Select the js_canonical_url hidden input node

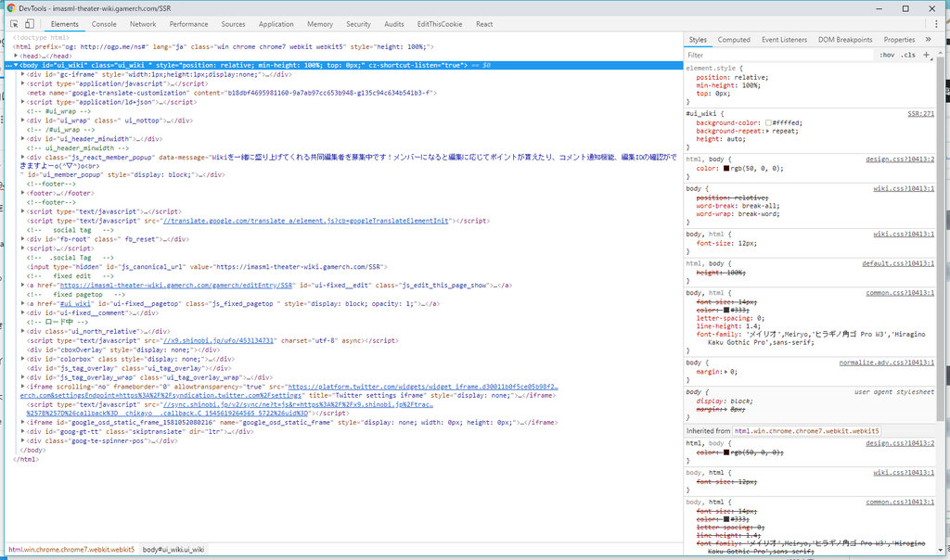click(207, 267)
